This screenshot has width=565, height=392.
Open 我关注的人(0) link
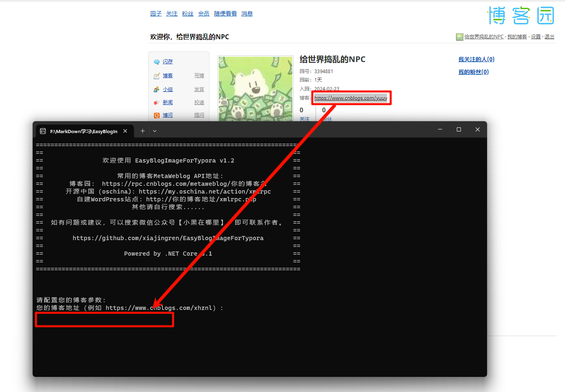[476, 59]
